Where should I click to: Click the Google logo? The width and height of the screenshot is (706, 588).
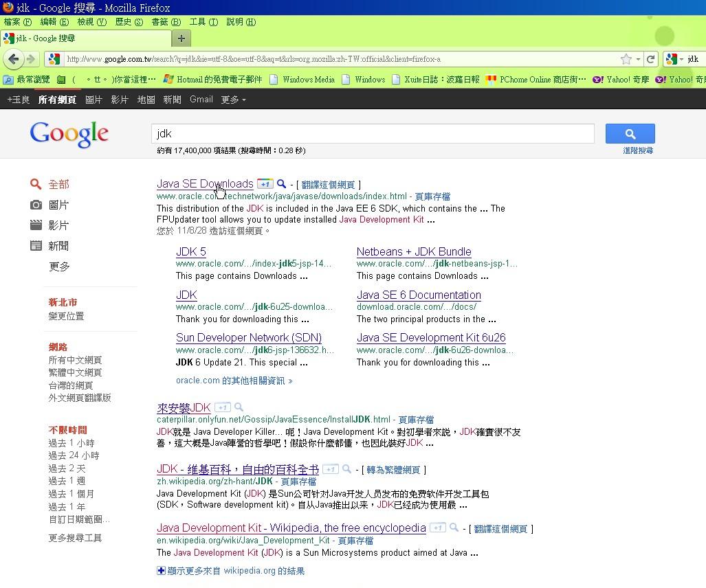click(69, 134)
